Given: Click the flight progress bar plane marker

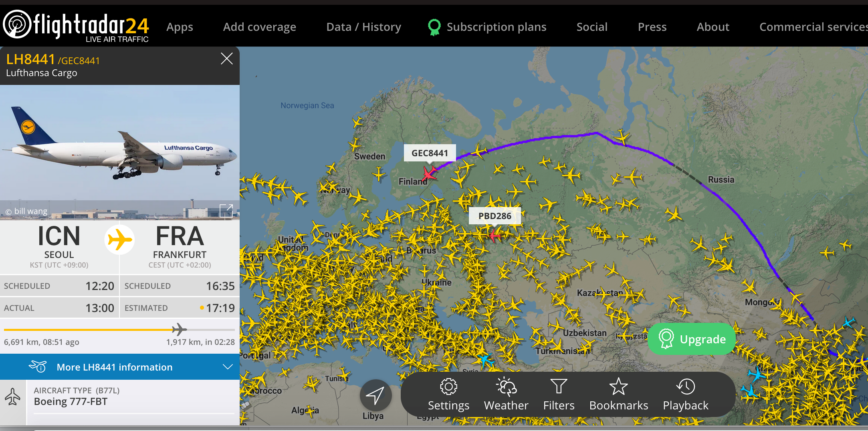Looking at the screenshot, I should pos(179,330).
